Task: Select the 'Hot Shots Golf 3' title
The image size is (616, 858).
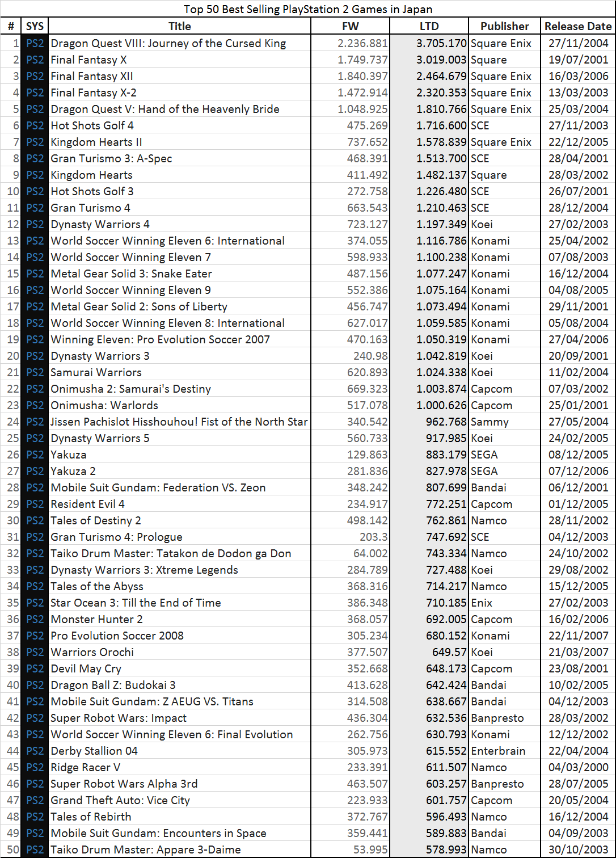Action: tap(92, 191)
